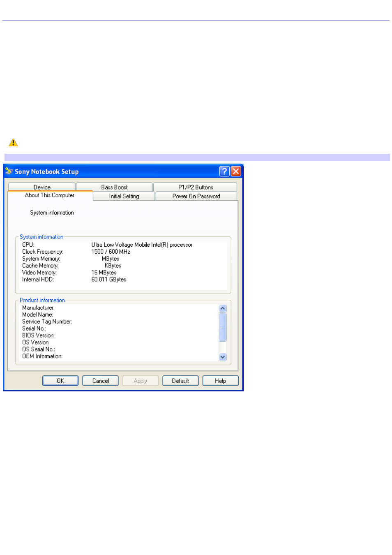Click the '1500 / 600 MHz' clock value

point(111,252)
